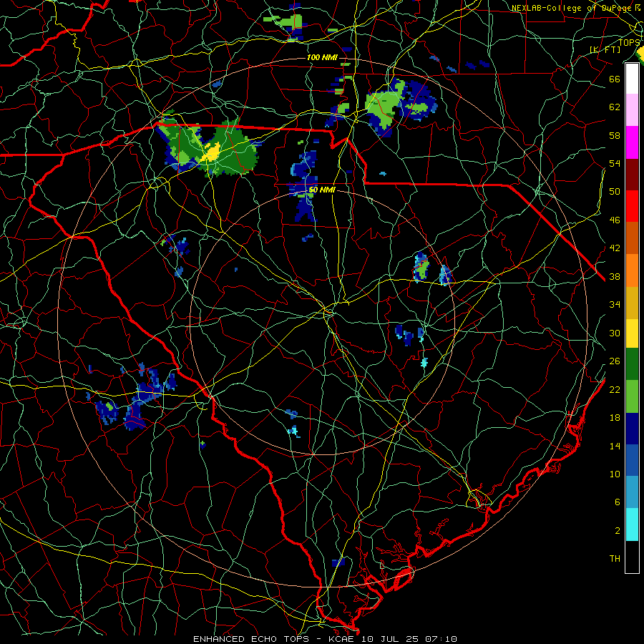Click the legend value 38
The height and width of the screenshot is (644, 644).
[x=615, y=276]
